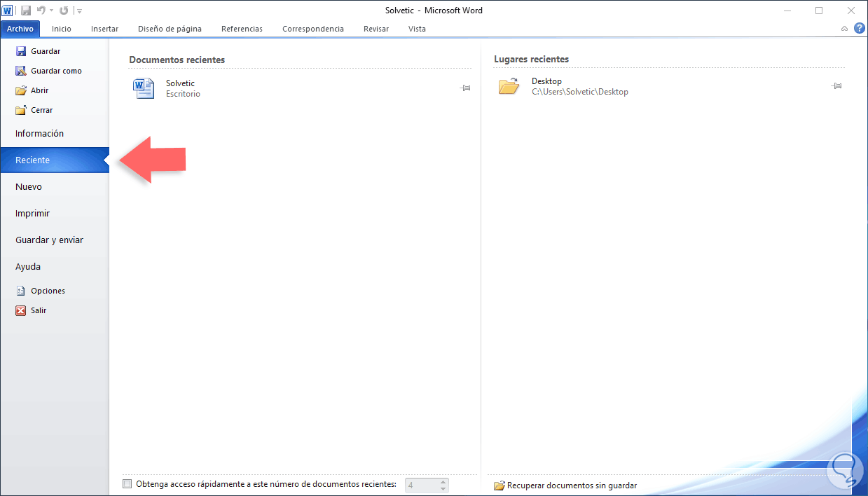Switch to the Vista tab
The height and width of the screenshot is (496, 868).
pos(417,29)
